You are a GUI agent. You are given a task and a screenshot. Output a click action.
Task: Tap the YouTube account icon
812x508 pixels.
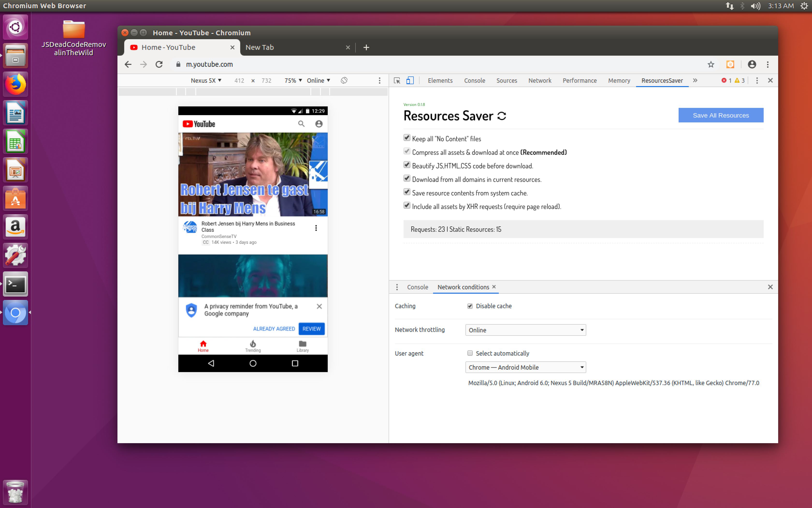pyautogui.click(x=319, y=124)
